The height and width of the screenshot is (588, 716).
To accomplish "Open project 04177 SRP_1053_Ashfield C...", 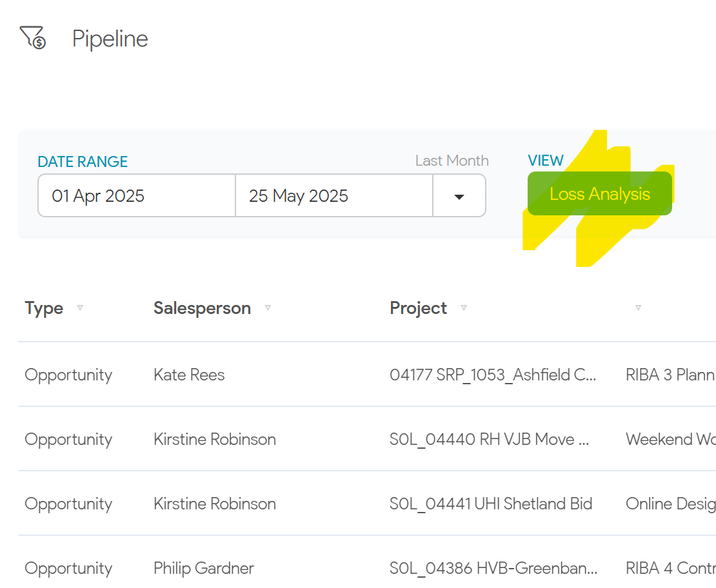I will 493,375.
